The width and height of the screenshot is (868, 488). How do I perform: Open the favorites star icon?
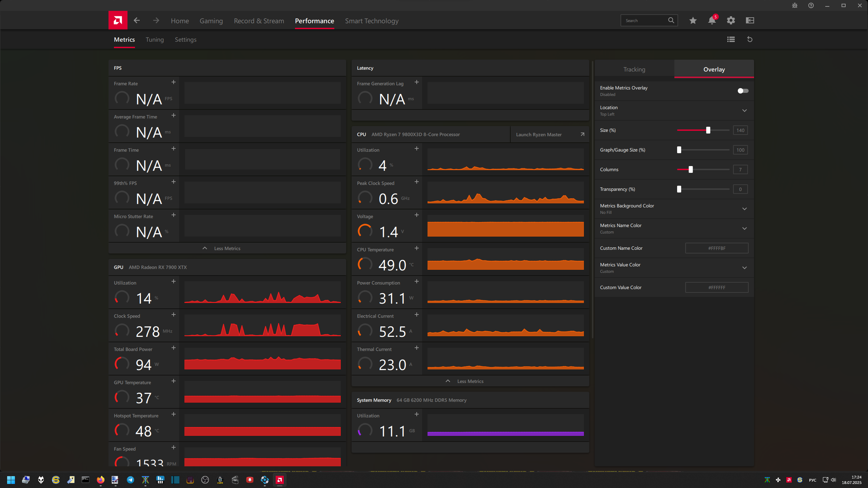693,21
